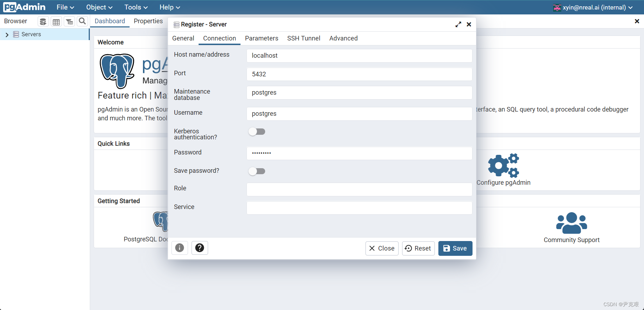
Task: Click the Register - Server dialog title
Action: [204, 24]
